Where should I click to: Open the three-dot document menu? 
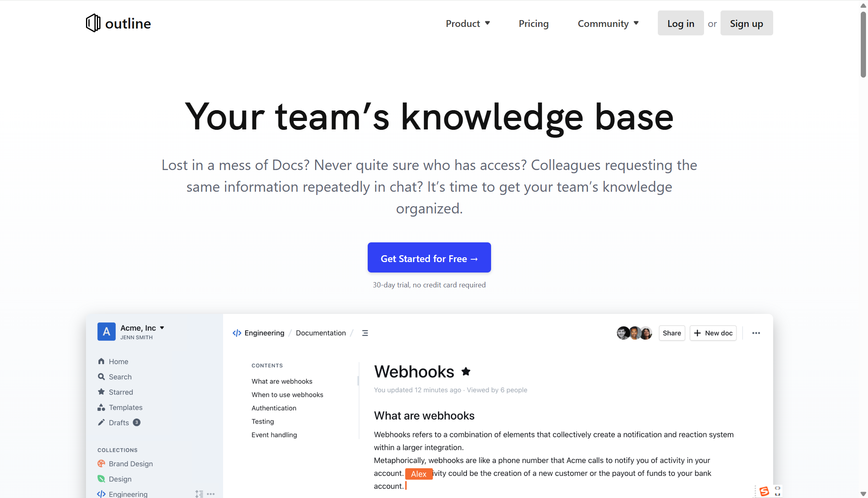tap(756, 333)
